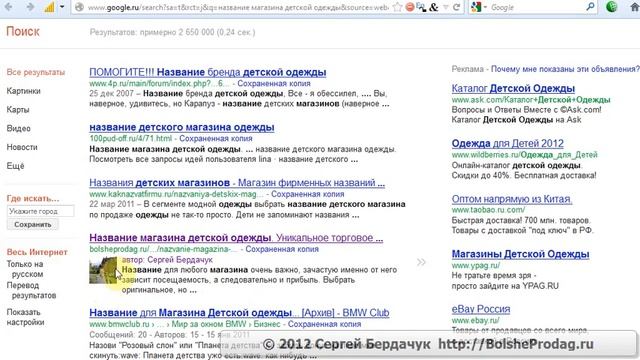Click the double-chevron preview arrow beside bolsheprodag result
The image size is (640, 360).
click(x=421, y=262)
